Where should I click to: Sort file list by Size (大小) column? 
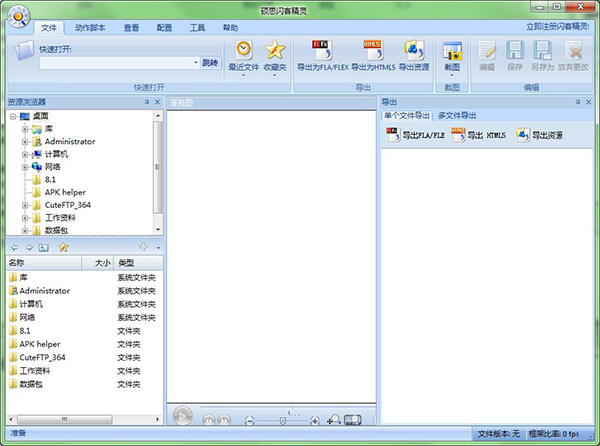(x=98, y=263)
